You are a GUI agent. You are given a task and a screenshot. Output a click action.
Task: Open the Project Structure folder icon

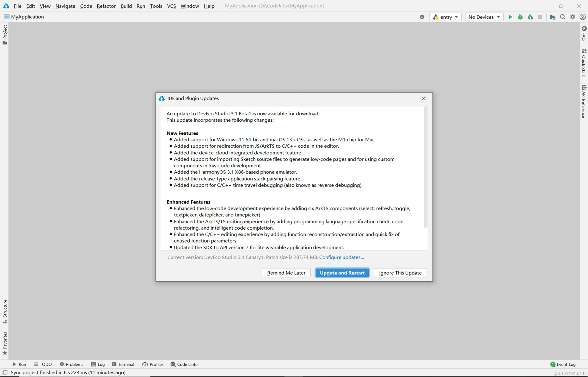coord(552,17)
